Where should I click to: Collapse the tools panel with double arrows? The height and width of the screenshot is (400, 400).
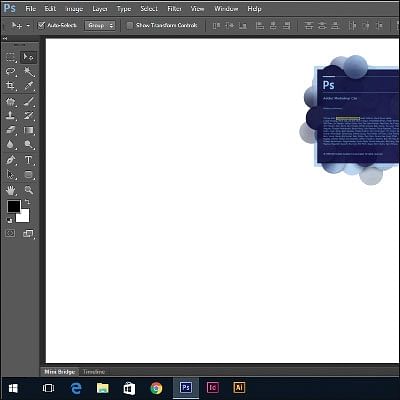[x=5, y=39]
